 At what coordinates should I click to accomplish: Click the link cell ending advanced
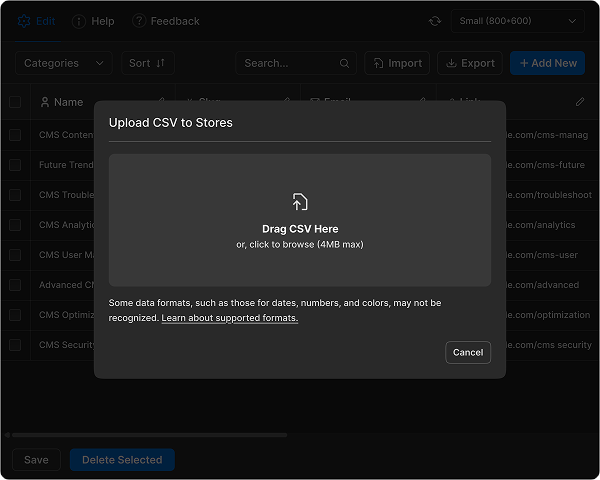(x=542, y=285)
